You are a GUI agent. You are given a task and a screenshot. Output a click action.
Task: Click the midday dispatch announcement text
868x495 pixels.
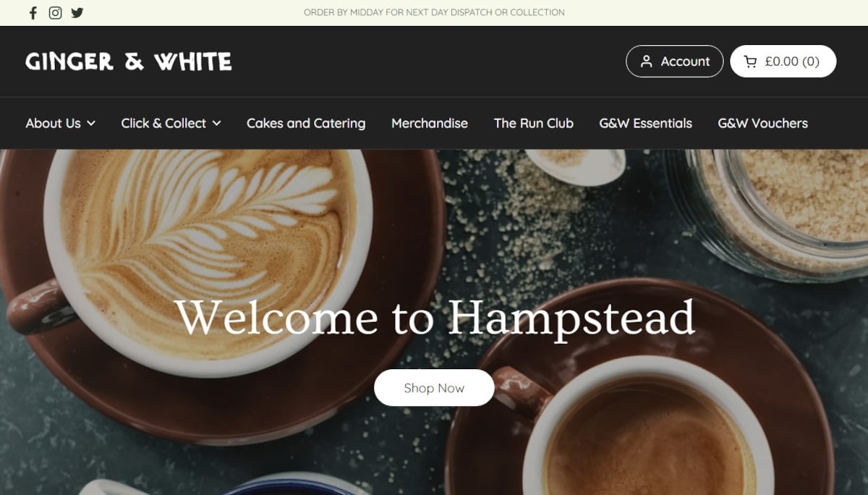(x=434, y=12)
